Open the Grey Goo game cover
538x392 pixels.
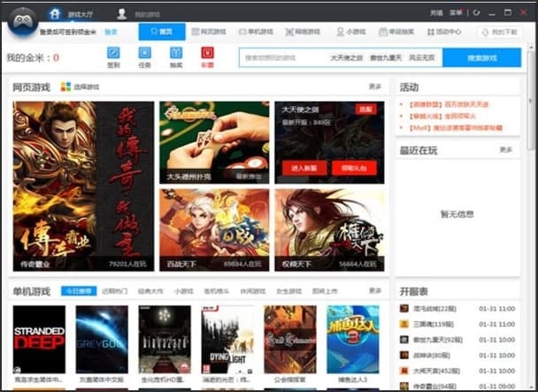click(102, 340)
